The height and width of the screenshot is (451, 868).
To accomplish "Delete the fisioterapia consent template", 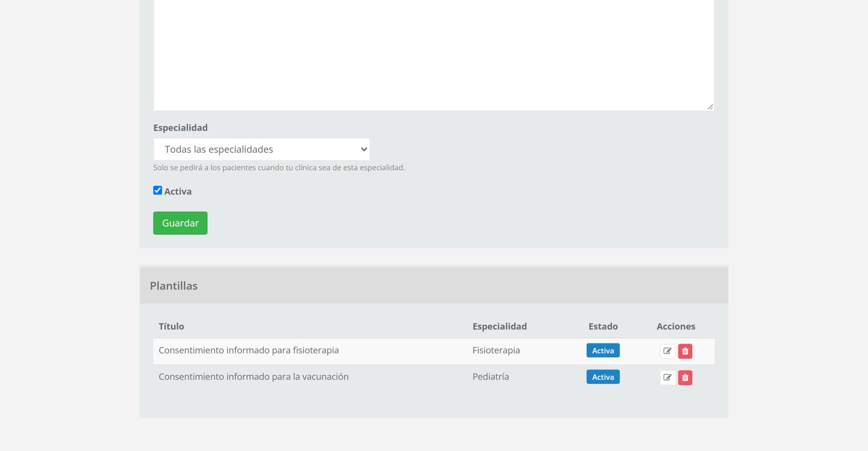I will click(685, 351).
